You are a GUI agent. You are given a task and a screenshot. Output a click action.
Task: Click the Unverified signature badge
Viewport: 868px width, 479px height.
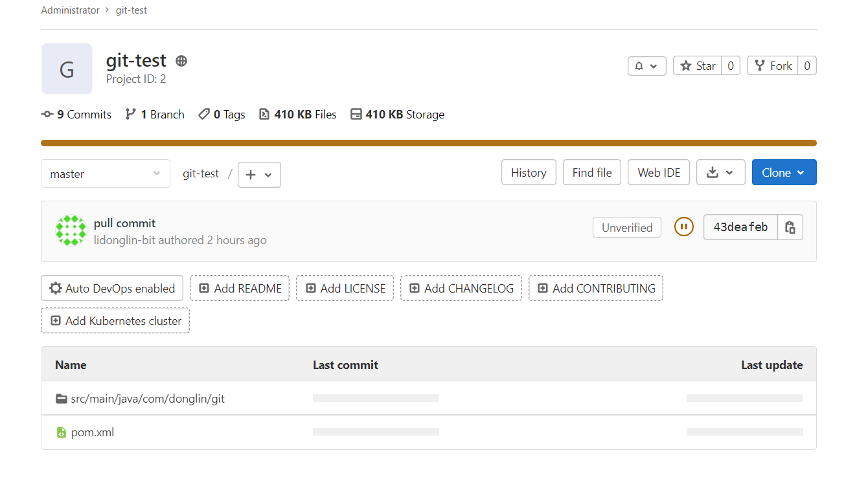tap(627, 227)
